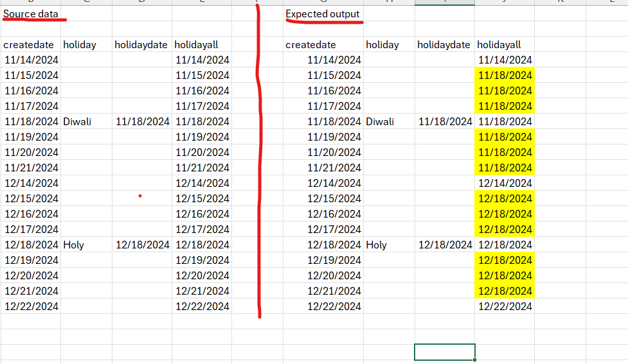
Task: Select Expected output createdate cell 11/15/2024
Action: point(323,75)
